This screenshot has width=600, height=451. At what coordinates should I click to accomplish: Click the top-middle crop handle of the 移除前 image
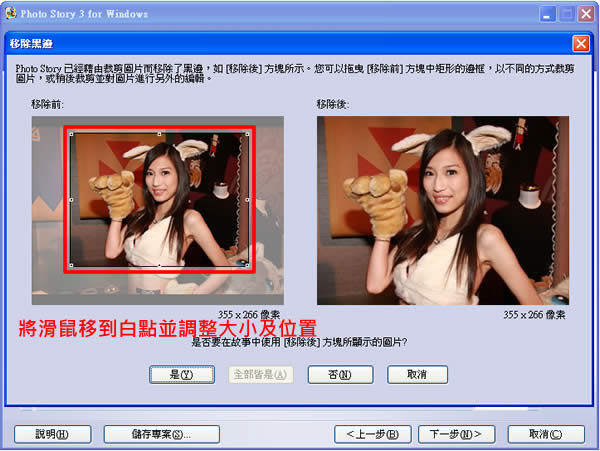pos(159,134)
